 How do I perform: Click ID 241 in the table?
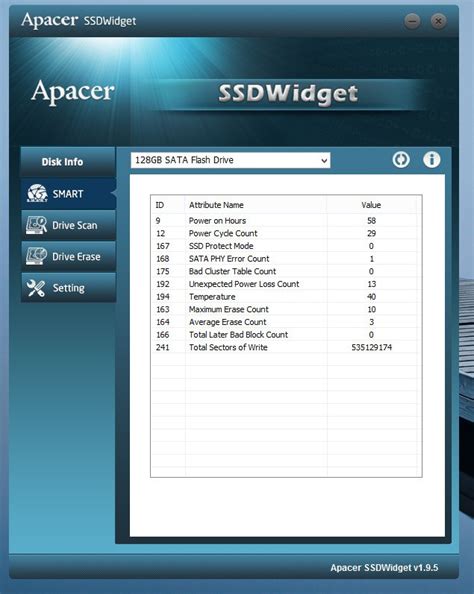[163, 347]
